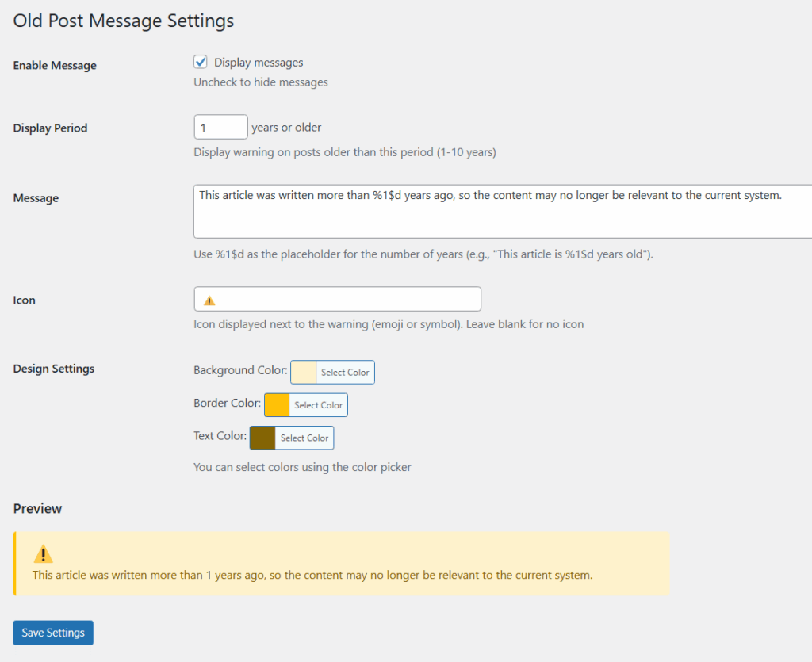The width and height of the screenshot is (812, 662).
Task: Click the 'Display Period' row label
Action: tap(50, 128)
